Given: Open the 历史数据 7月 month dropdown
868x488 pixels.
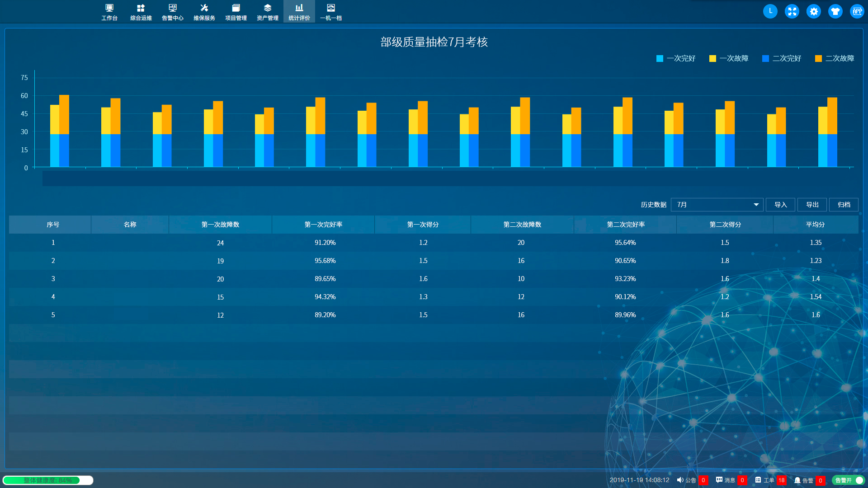Looking at the screenshot, I should point(717,205).
